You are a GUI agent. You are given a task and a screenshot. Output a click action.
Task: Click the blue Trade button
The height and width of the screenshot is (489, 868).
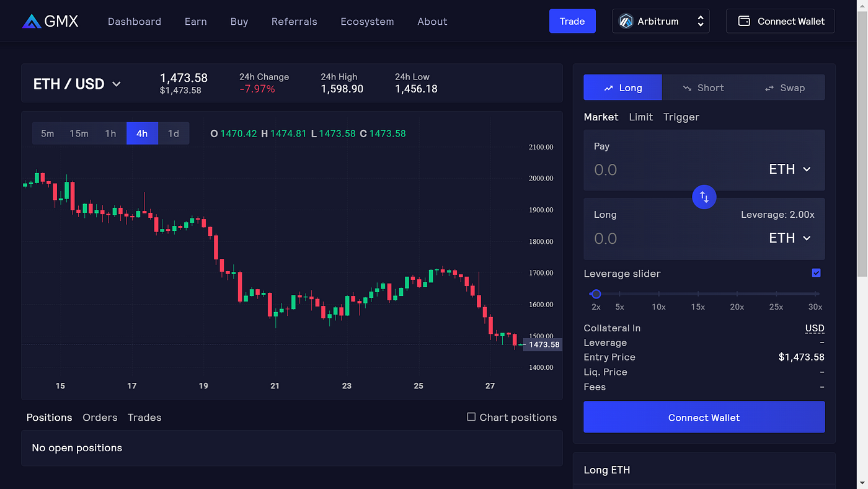[572, 20]
